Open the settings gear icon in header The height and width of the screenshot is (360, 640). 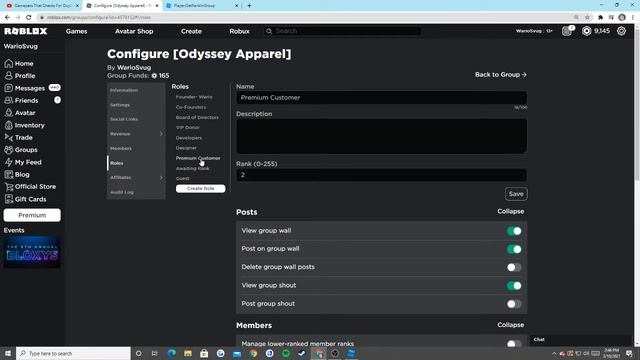click(621, 31)
